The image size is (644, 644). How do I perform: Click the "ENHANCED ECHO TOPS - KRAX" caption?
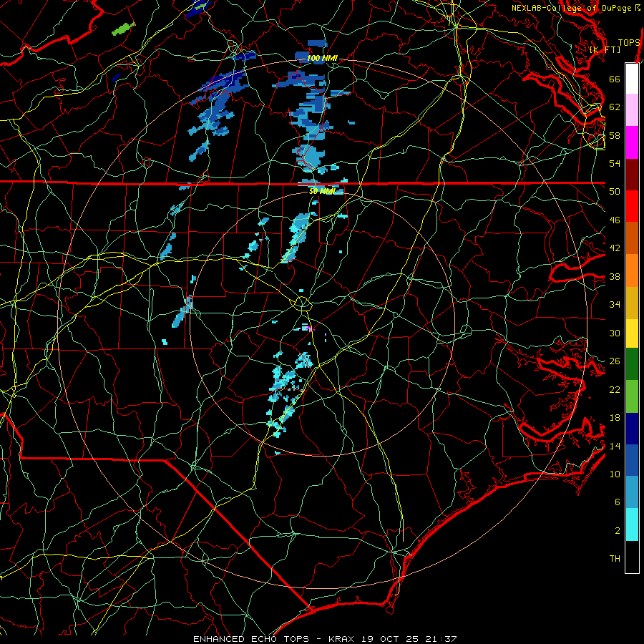tap(274, 639)
